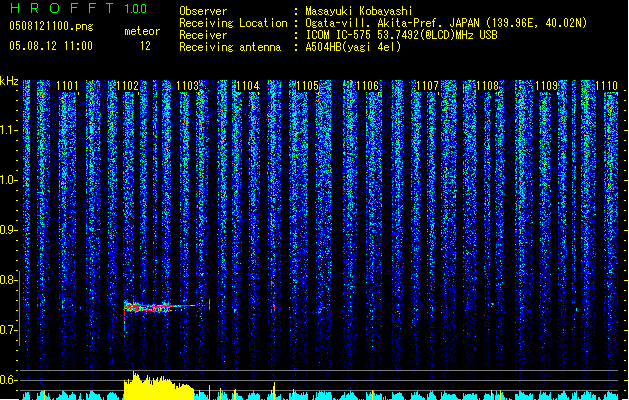This screenshot has height=400, width=629.
Task: Click the 0.8 kHz axis tick label
Action: [9, 280]
